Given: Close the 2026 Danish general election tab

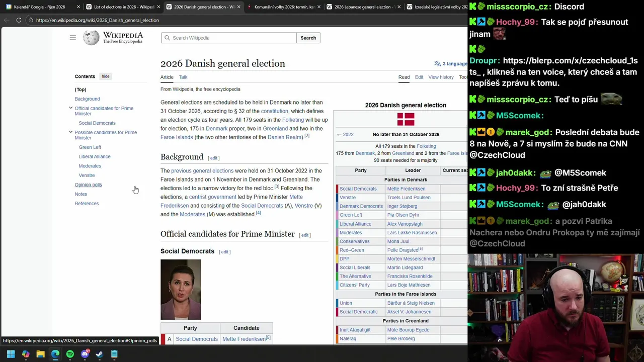Looking at the screenshot, I should [x=238, y=7].
